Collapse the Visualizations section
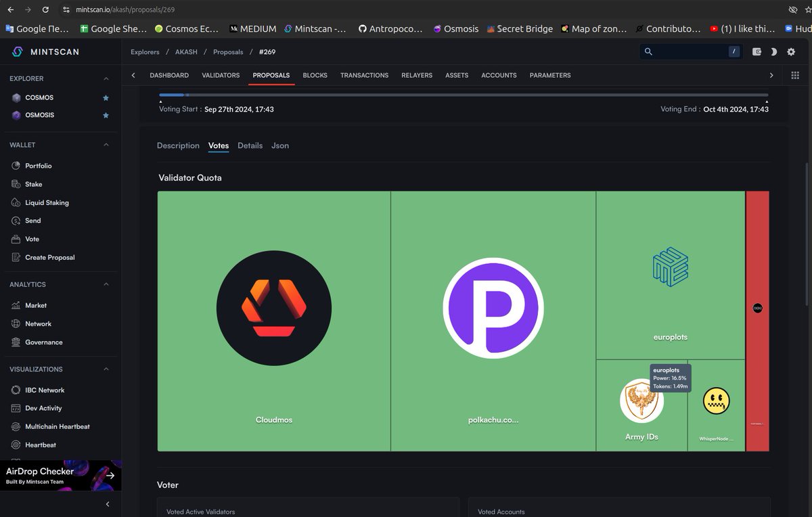This screenshot has width=812, height=517. pos(106,369)
